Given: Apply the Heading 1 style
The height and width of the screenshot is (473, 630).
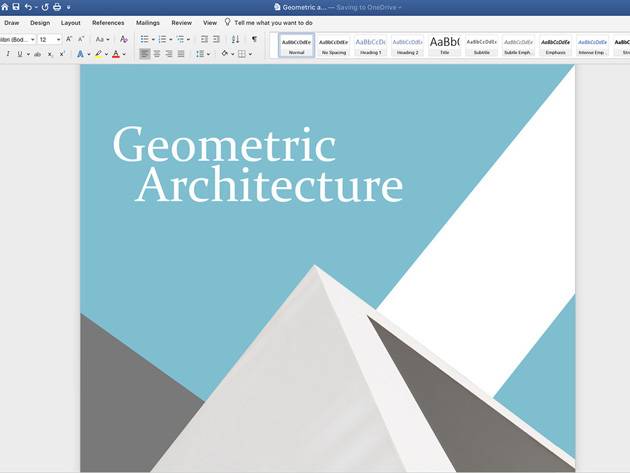Looking at the screenshot, I should tap(370, 45).
